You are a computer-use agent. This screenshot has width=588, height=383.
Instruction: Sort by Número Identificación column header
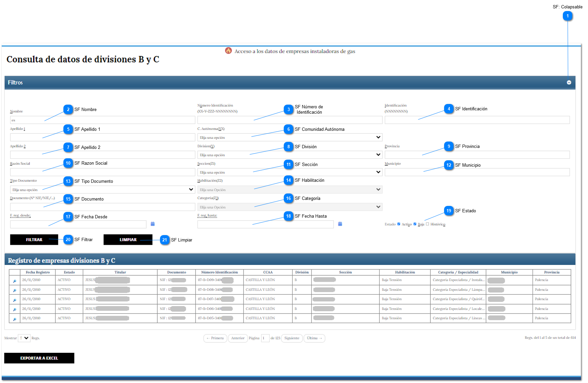tap(219, 272)
